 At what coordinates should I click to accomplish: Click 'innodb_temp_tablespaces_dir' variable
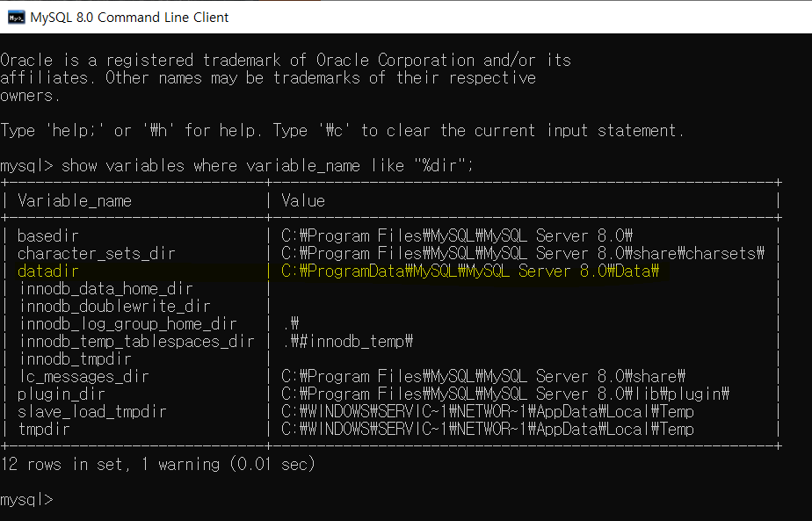coord(137,342)
